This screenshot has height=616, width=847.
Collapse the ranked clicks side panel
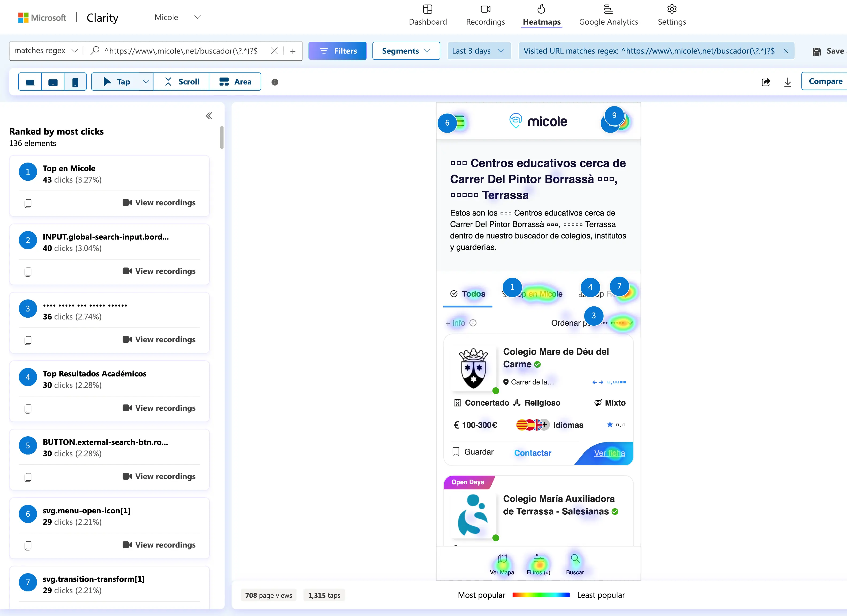(209, 116)
